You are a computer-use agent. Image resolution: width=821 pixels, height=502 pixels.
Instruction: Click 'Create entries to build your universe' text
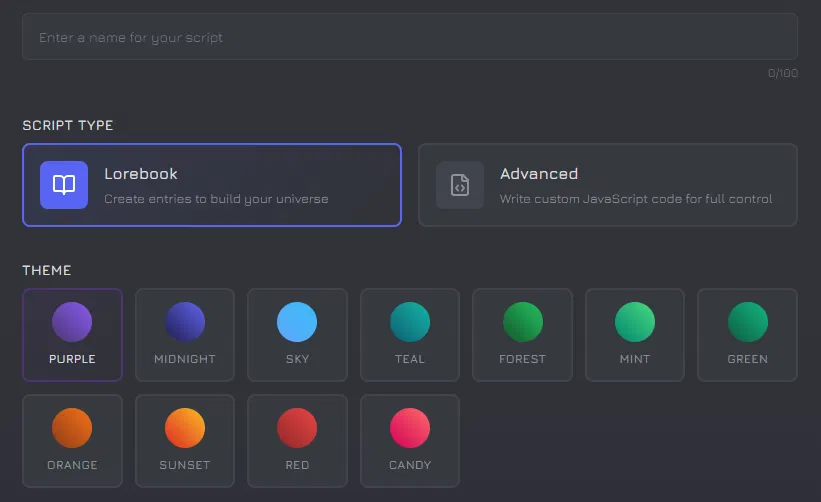click(216, 199)
